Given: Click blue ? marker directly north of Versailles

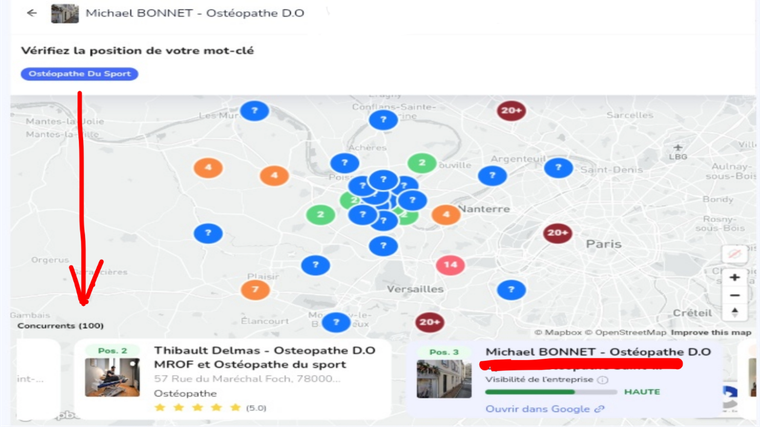Looking at the screenshot, I should click(383, 246).
